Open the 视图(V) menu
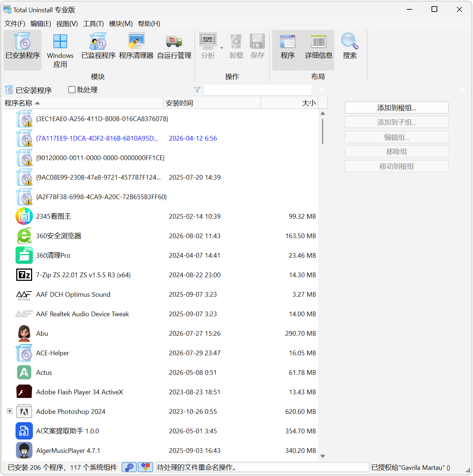The width and height of the screenshot is (473, 476). 67,23
